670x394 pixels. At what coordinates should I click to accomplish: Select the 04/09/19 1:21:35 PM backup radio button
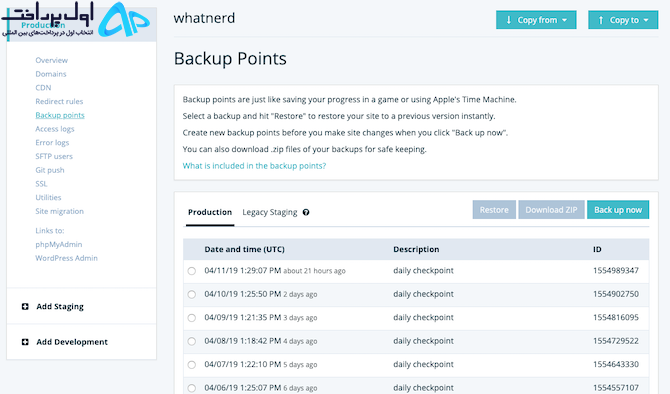click(x=192, y=318)
